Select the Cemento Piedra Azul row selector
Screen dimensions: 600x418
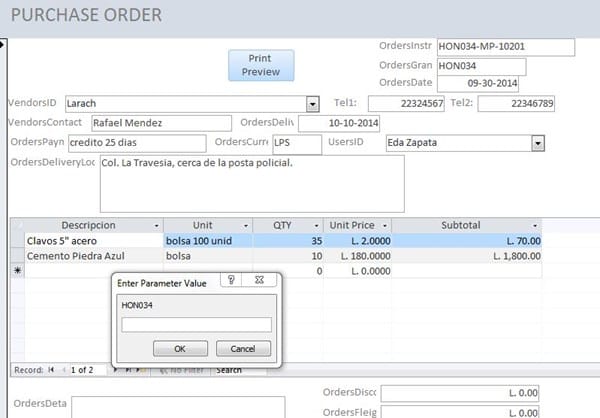point(18,256)
